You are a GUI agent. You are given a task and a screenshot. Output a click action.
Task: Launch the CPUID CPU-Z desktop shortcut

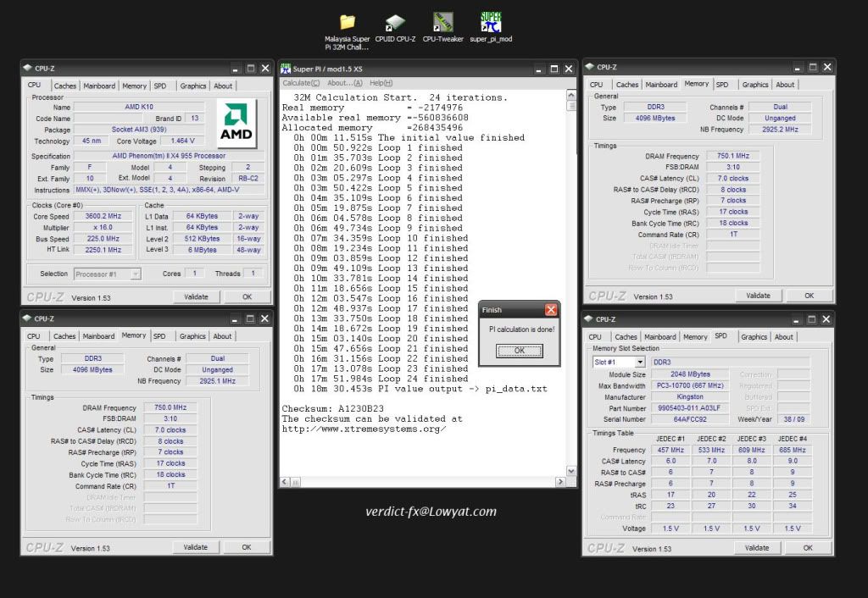coord(394,23)
